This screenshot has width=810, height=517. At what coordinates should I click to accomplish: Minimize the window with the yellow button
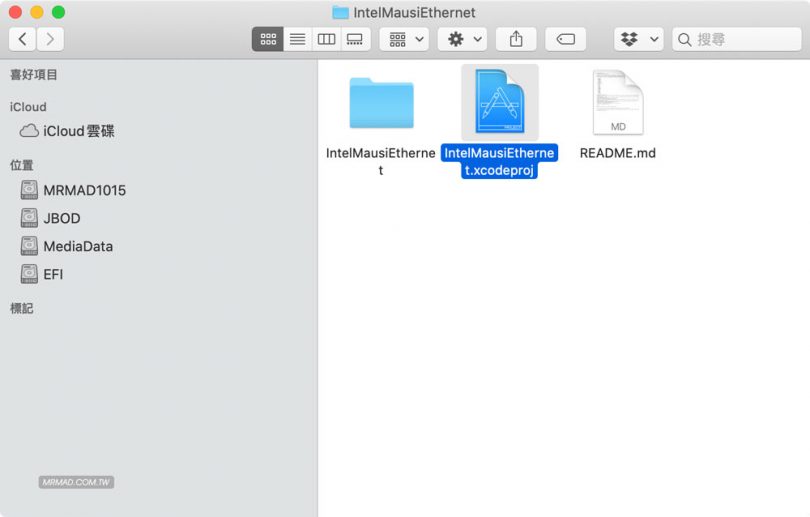(37, 12)
